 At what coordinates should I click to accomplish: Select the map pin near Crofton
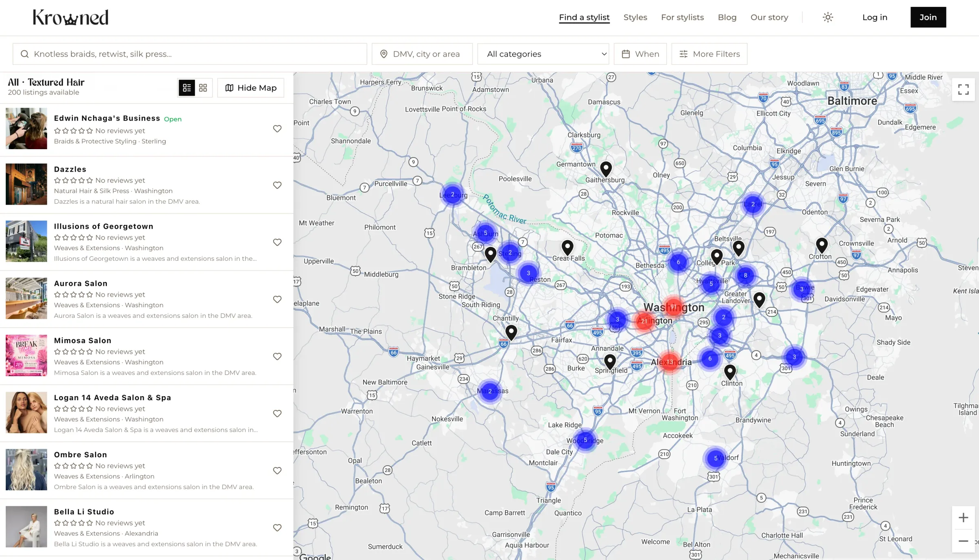click(822, 245)
